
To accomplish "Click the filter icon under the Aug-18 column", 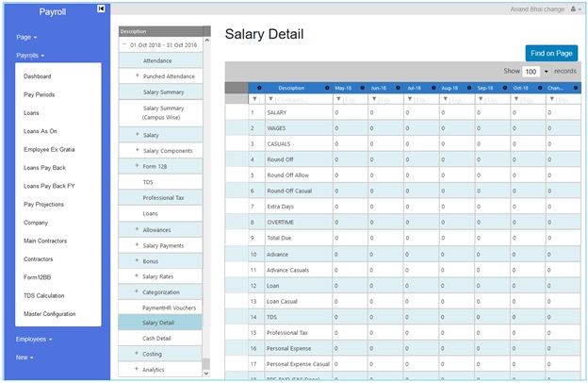I will (x=445, y=99).
